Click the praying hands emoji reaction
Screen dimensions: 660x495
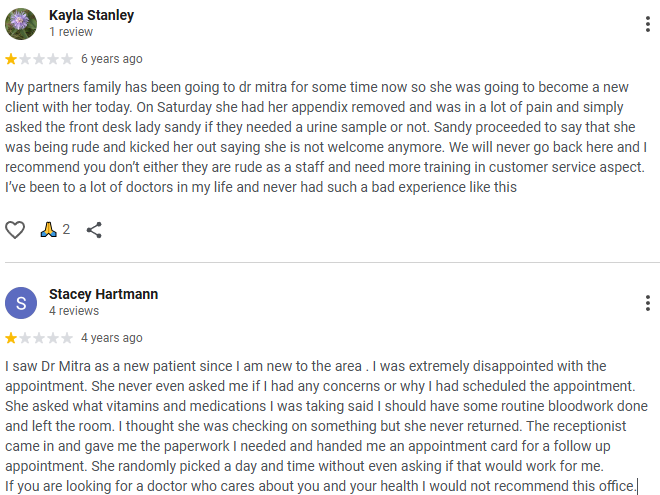point(48,230)
